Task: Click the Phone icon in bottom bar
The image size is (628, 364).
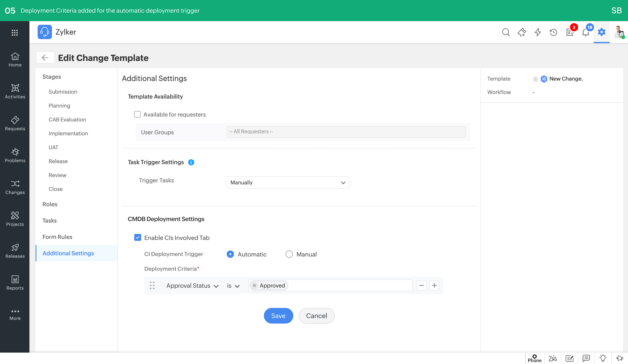Action: [x=535, y=358]
